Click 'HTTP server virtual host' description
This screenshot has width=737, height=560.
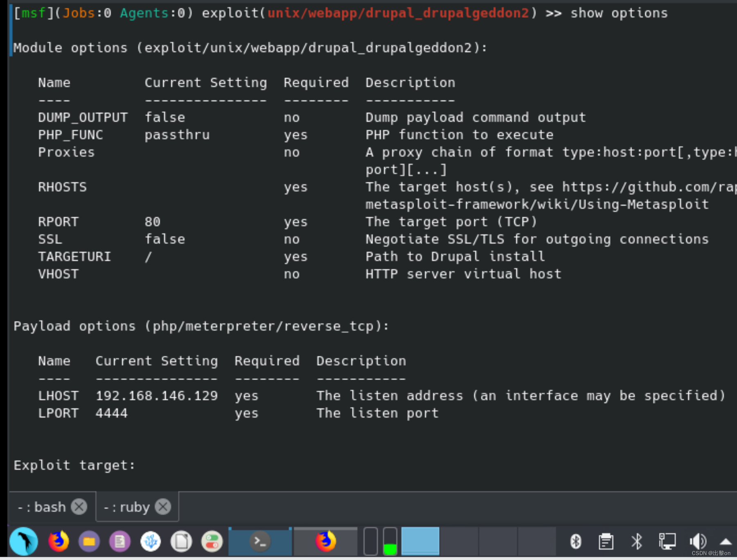pyautogui.click(x=464, y=274)
